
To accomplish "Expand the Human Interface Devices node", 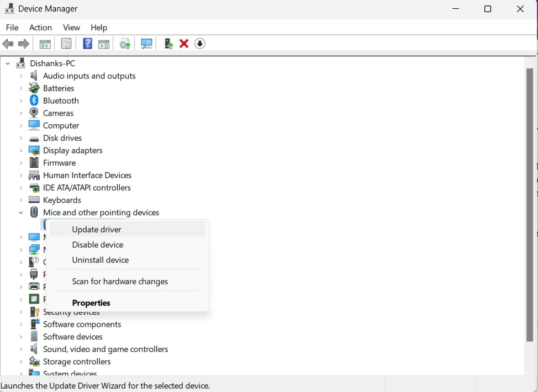I will click(x=22, y=175).
